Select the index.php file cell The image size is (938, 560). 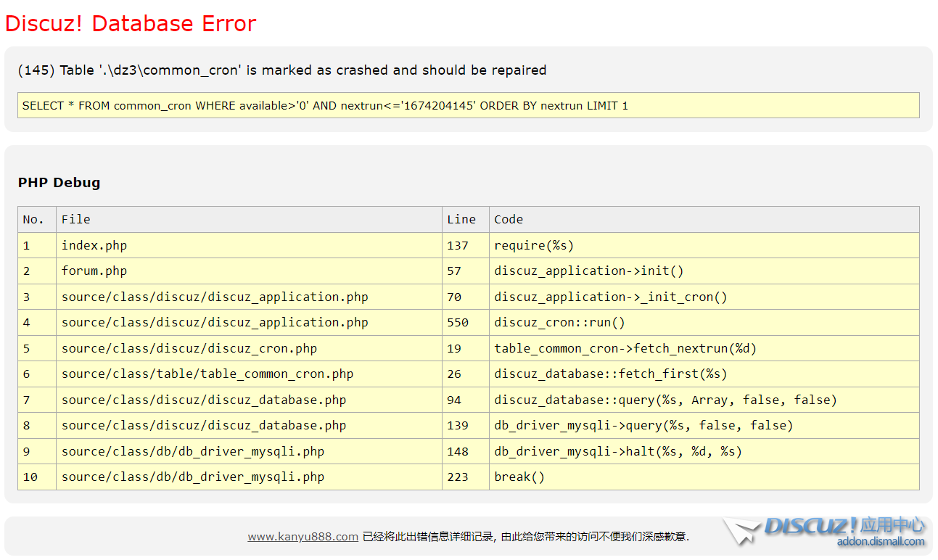pos(94,245)
